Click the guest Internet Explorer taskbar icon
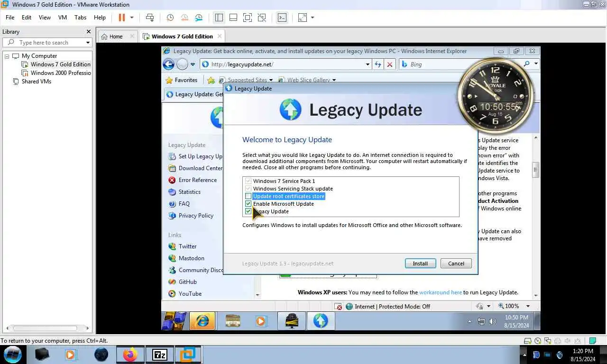Viewport: 607px width, 364px height. pyautogui.click(x=202, y=321)
